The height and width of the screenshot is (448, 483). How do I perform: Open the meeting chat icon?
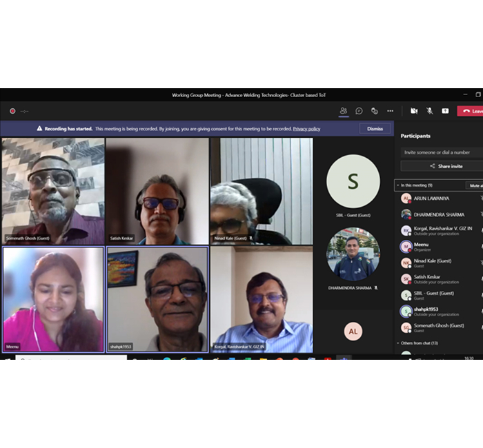pos(359,111)
